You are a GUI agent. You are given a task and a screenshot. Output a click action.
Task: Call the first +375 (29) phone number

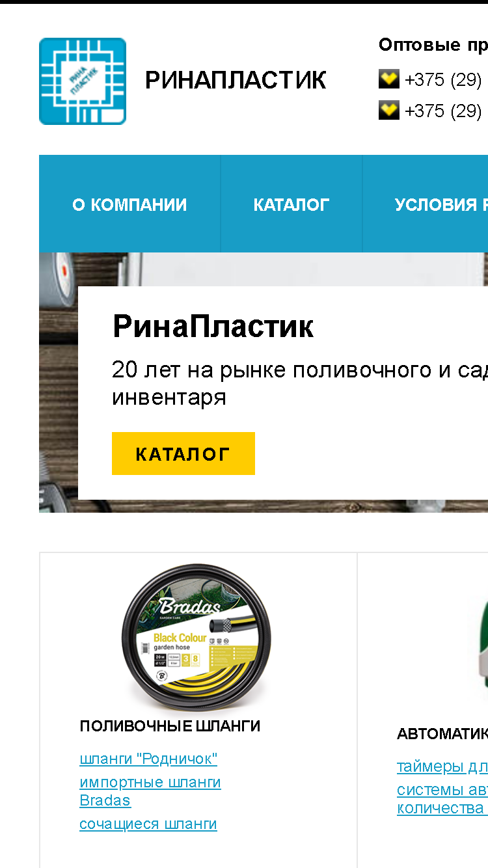coord(443,79)
